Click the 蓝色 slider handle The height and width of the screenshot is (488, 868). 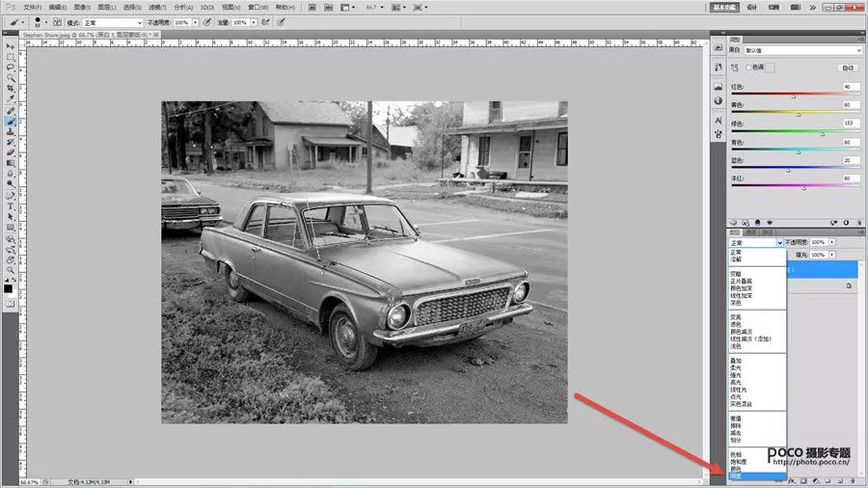(x=788, y=171)
